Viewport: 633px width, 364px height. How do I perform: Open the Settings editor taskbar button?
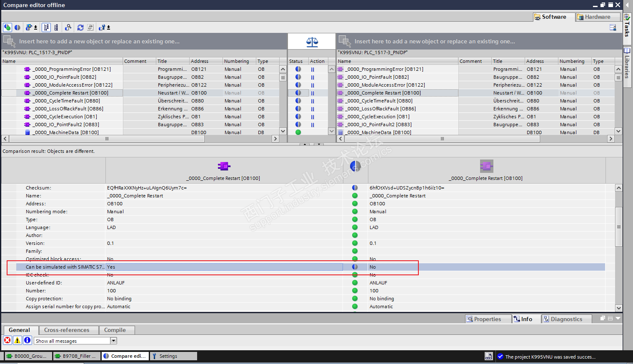[173, 356]
